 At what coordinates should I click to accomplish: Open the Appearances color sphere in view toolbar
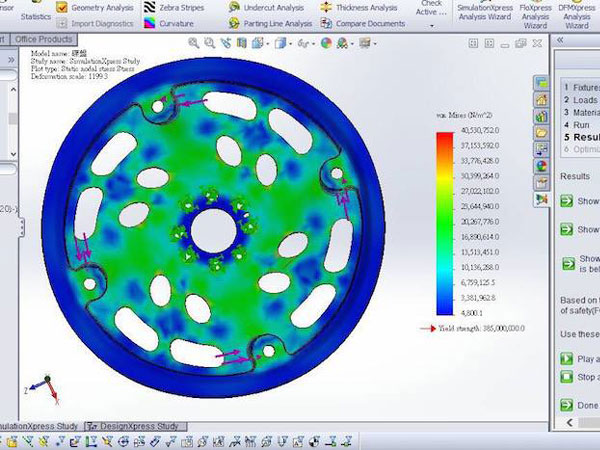326,43
